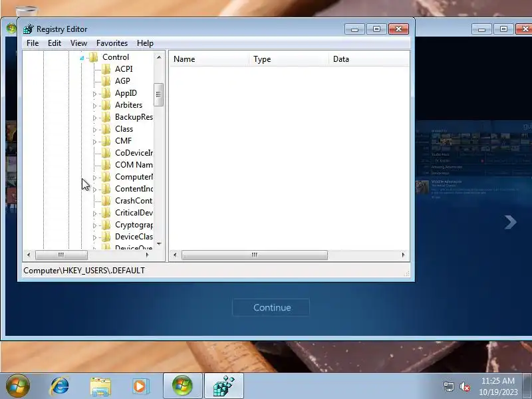Open the taskbar clock showing 11:25 AM
The image size is (532, 399).
pos(498,386)
